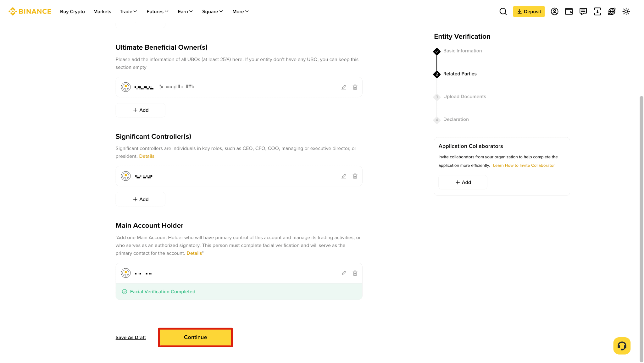
Task: Open the language globe icon
Action: coord(612,12)
